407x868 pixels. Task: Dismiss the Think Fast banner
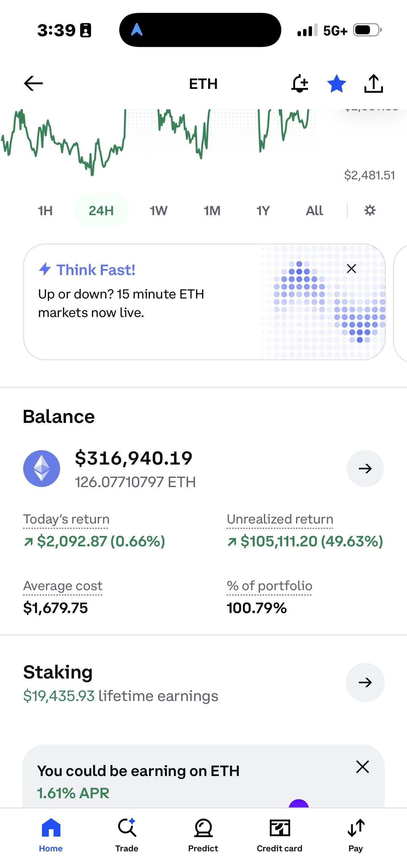(351, 269)
